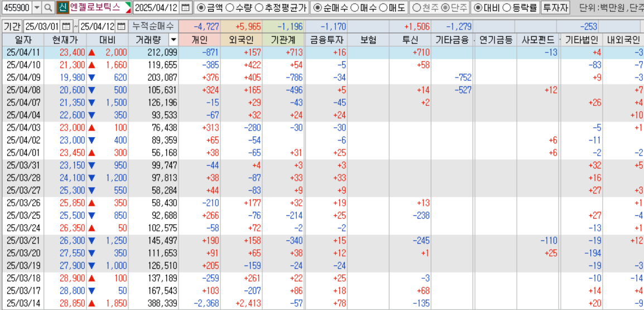Click the 연기금등 column header
644x310 pixels.
point(495,40)
